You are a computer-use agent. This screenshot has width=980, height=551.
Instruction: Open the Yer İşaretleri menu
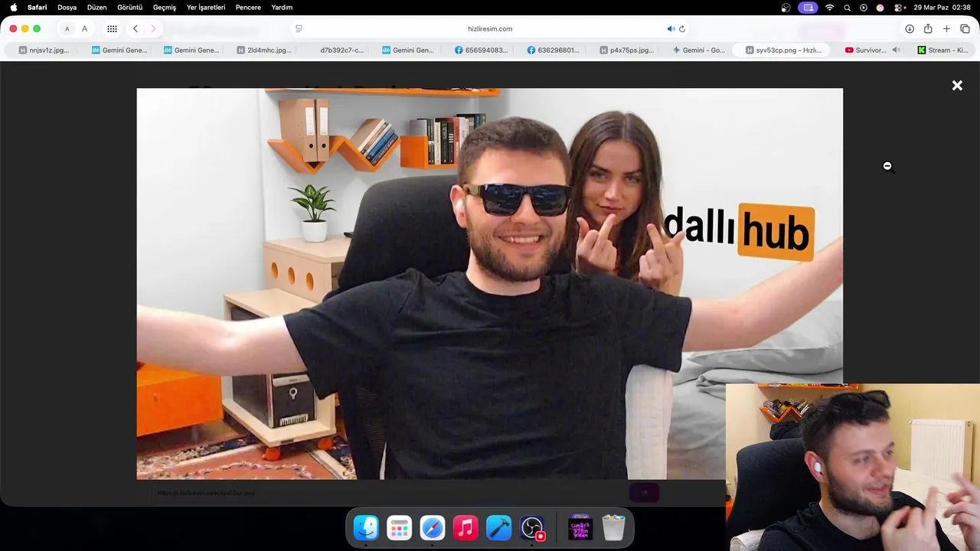(x=206, y=8)
